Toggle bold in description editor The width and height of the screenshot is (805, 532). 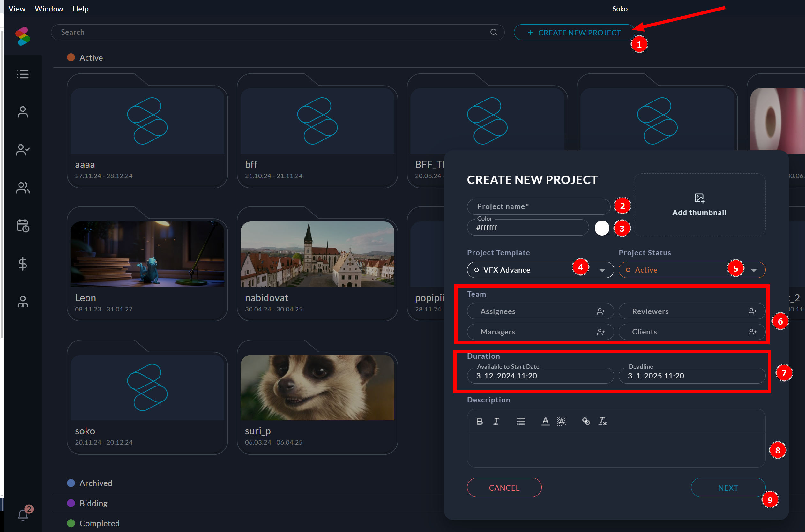pyautogui.click(x=479, y=421)
